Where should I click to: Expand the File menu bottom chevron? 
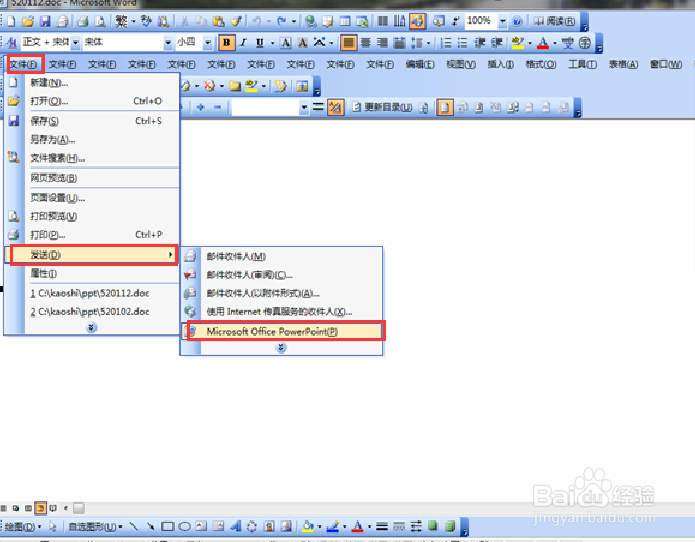click(x=91, y=328)
